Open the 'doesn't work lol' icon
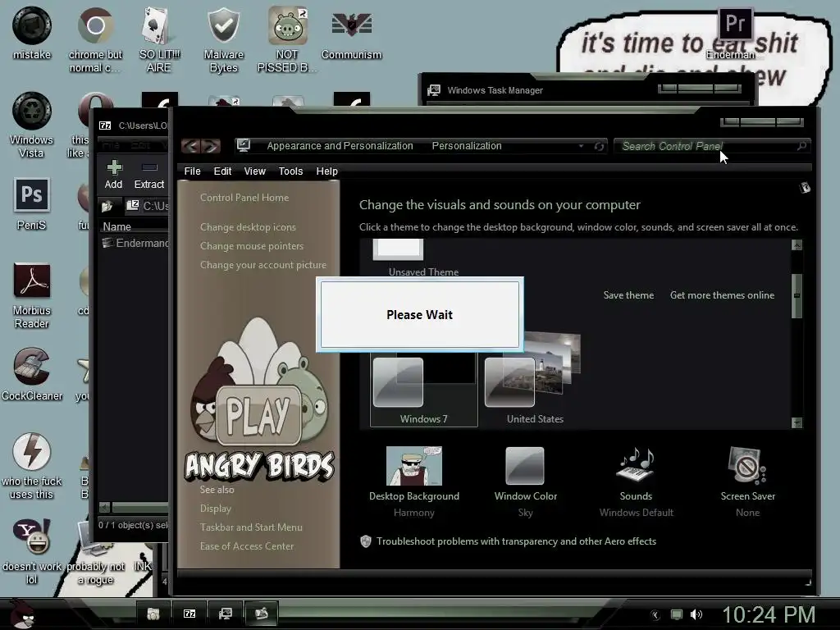The image size is (840, 630). coord(32,551)
